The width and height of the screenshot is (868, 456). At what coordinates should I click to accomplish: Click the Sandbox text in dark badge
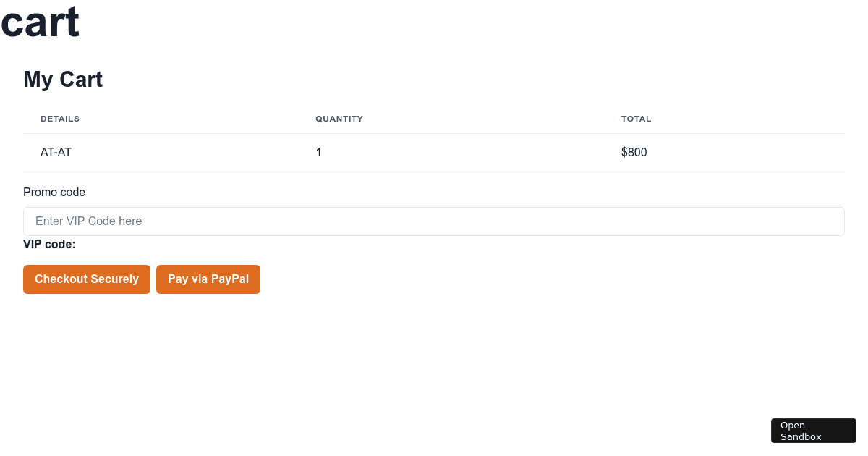click(x=801, y=437)
